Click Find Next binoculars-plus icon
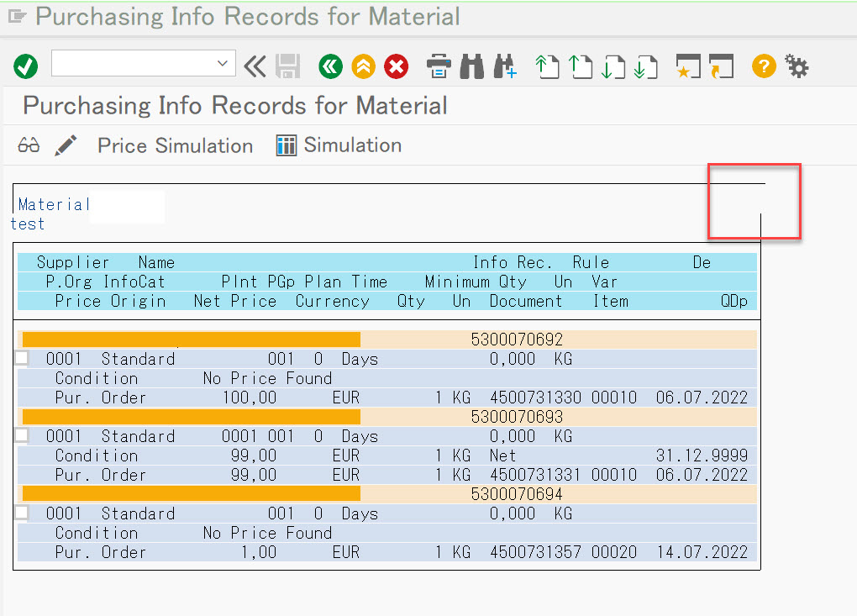857x616 pixels. coord(504,66)
